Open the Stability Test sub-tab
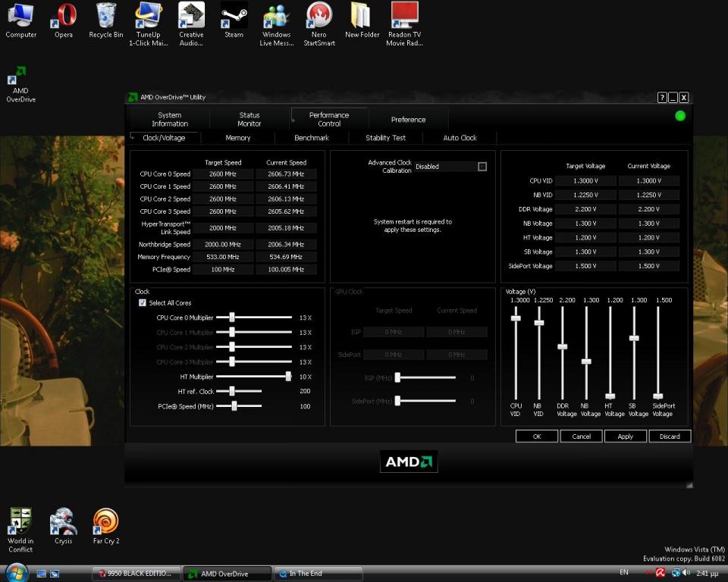 tap(385, 138)
